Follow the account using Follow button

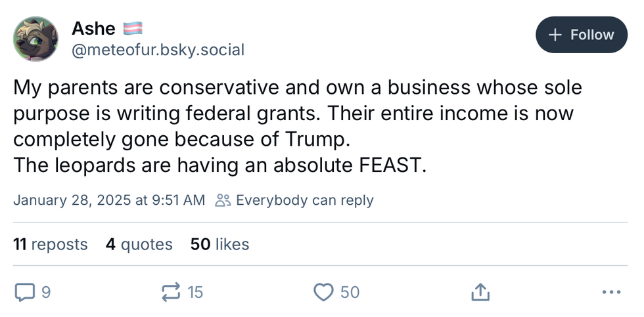tap(582, 35)
